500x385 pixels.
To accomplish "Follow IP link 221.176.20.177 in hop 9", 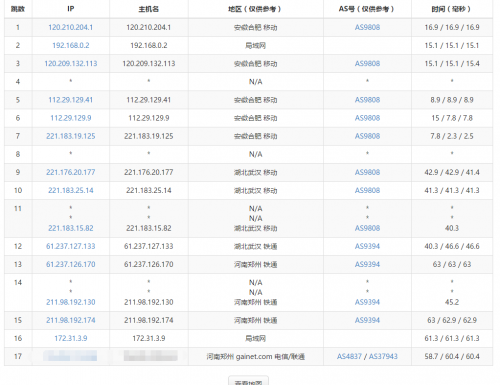I will click(71, 172).
